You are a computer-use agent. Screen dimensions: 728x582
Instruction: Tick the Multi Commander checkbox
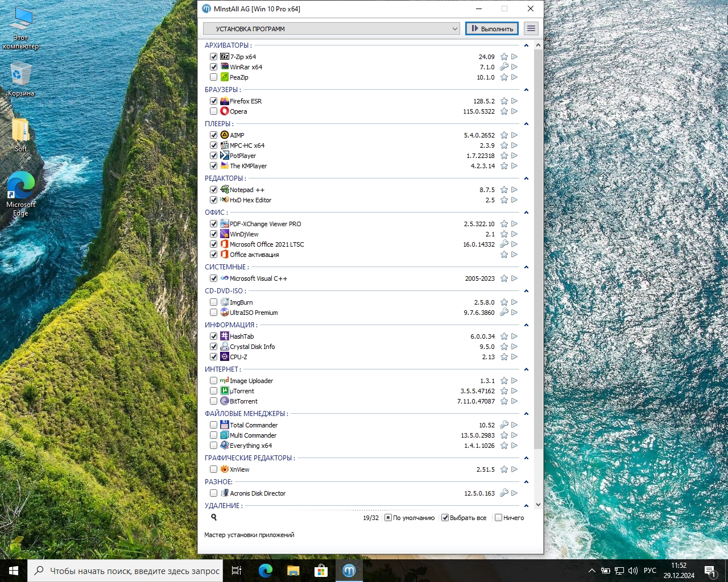click(x=213, y=435)
